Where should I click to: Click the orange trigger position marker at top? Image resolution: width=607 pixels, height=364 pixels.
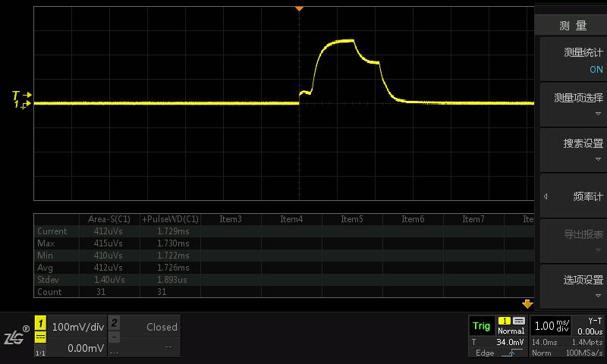[x=299, y=8]
